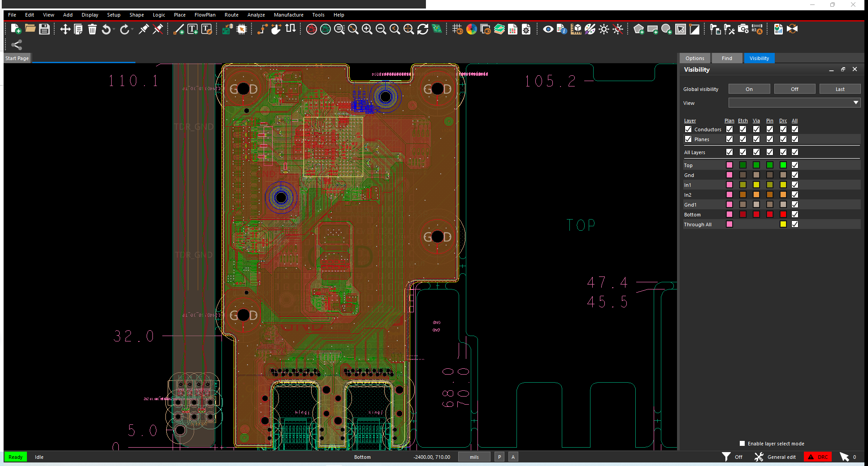The height and width of the screenshot is (466, 868).
Task: Click the red DRC status indicator
Action: pos(818,457)
